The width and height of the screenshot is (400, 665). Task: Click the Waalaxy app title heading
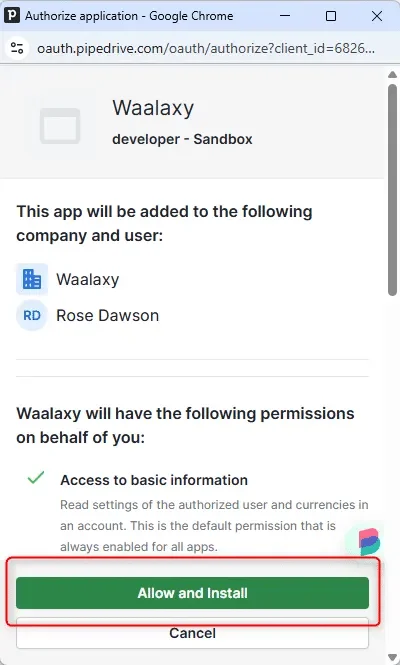point(153,107)
